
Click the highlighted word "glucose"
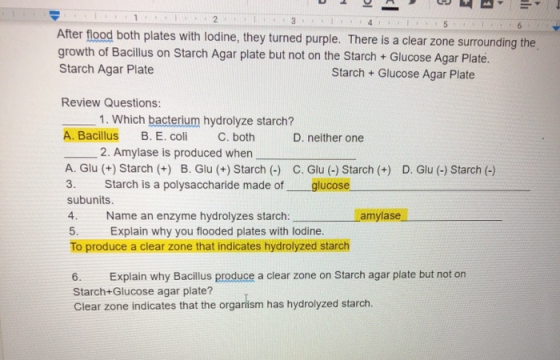330,185
